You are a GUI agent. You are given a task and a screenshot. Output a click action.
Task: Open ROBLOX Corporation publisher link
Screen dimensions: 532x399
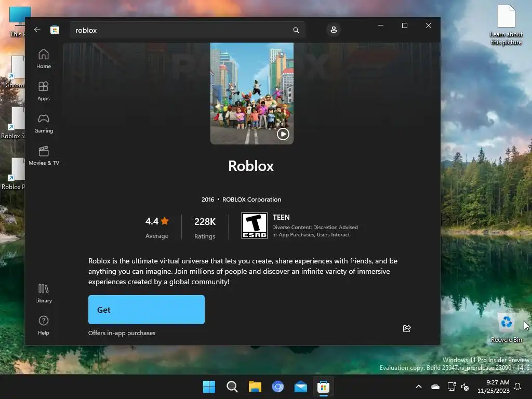(x=252, y=199)
